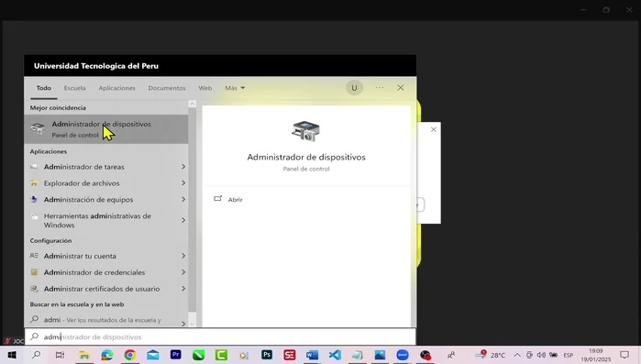Viewport: 641px width, 364px height.
Task: Open Administrador de dispositivos best match result
Action: pyautogui.click(x=105, y=129)
